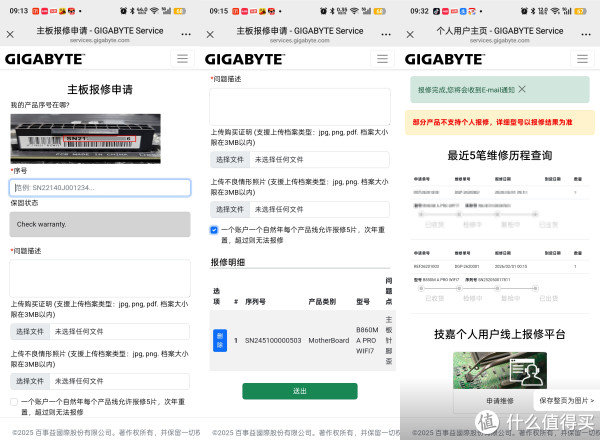Screen dimensions: 600x440
Task: Click the Check warranty status box
Action: tap(100, 224)
